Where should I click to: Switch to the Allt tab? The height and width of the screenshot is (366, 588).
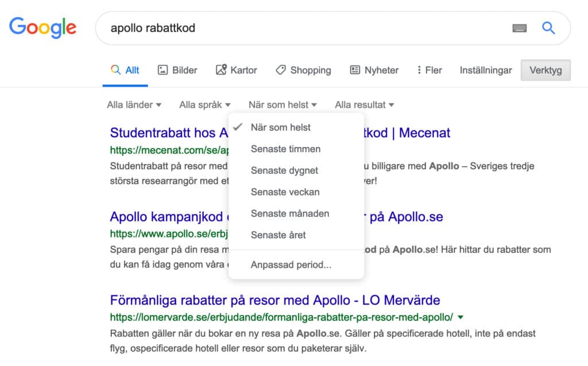point(125,70)
